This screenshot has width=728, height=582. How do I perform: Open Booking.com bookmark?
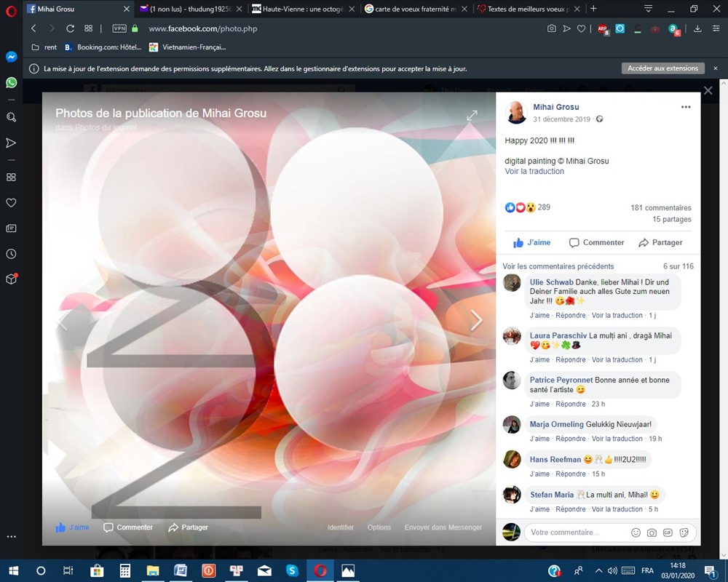point(103,47)
